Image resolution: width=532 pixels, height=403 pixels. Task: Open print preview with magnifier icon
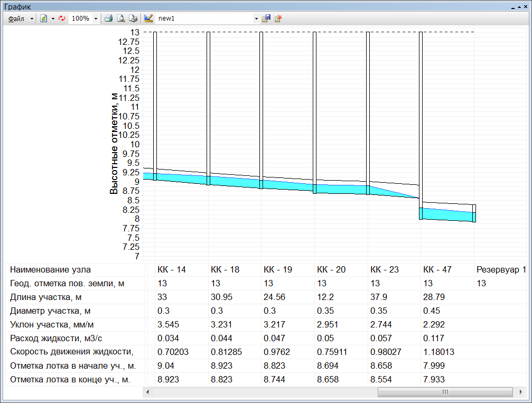tap(121, 18)
